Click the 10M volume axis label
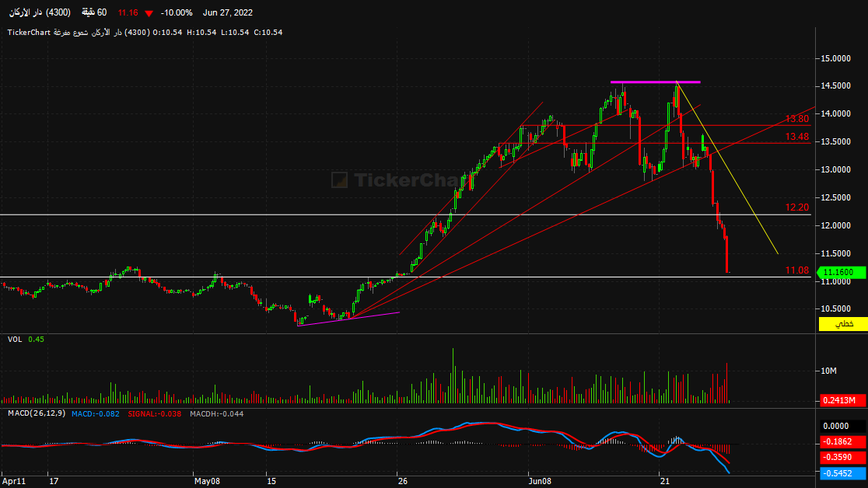868x488 pixels. coord(828,371)
